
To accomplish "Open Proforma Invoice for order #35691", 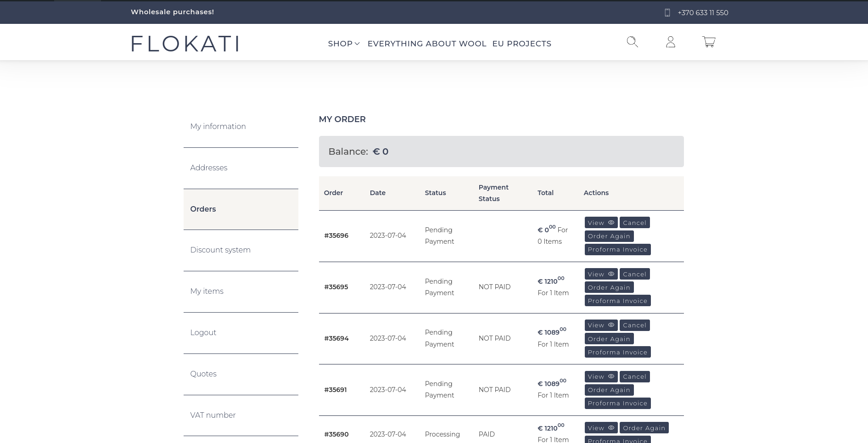I will 617,403.
